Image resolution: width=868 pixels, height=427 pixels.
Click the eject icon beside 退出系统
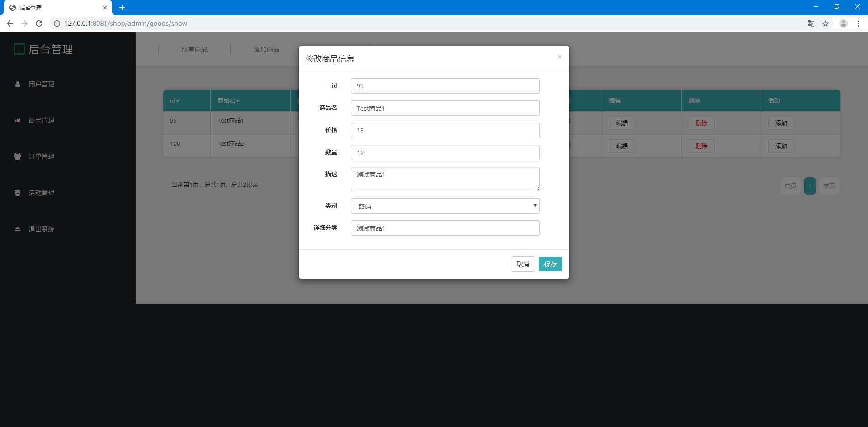(x=18, y=229)
